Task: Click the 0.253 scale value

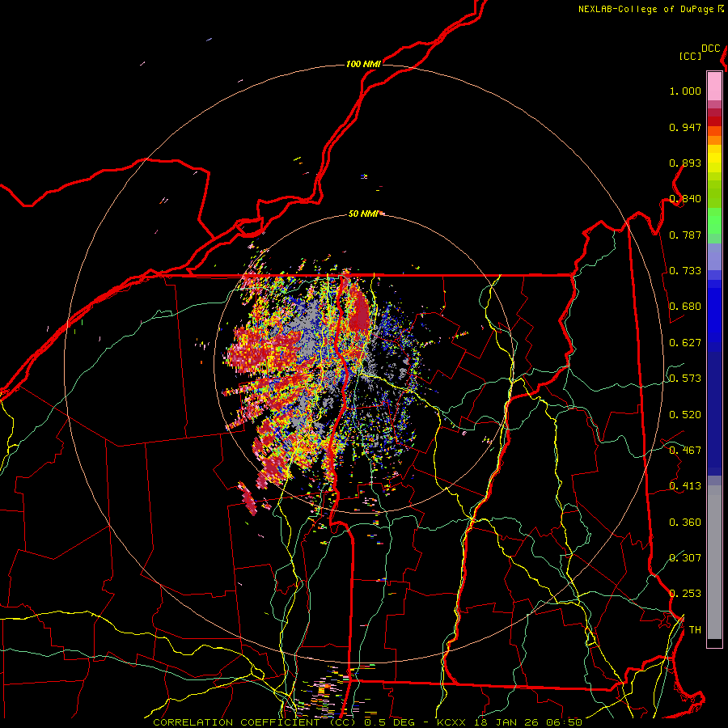Action: (x=685, y=594)
